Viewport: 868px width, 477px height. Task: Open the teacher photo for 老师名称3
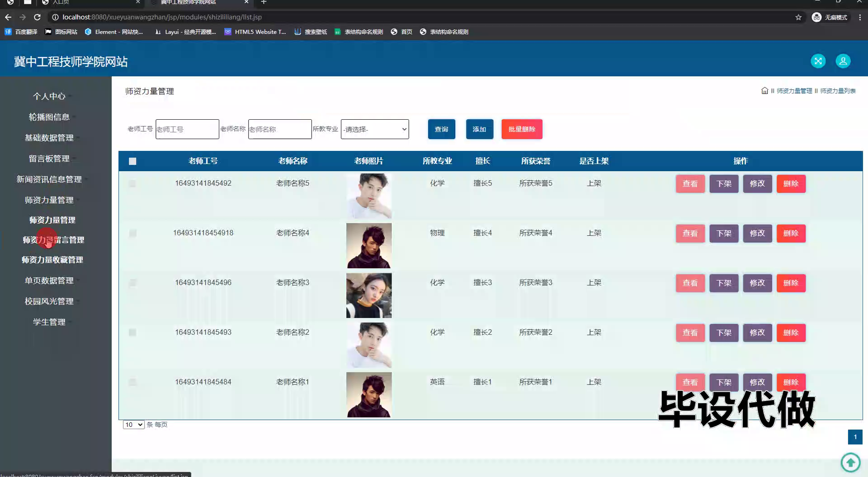[x=369, y=295]
